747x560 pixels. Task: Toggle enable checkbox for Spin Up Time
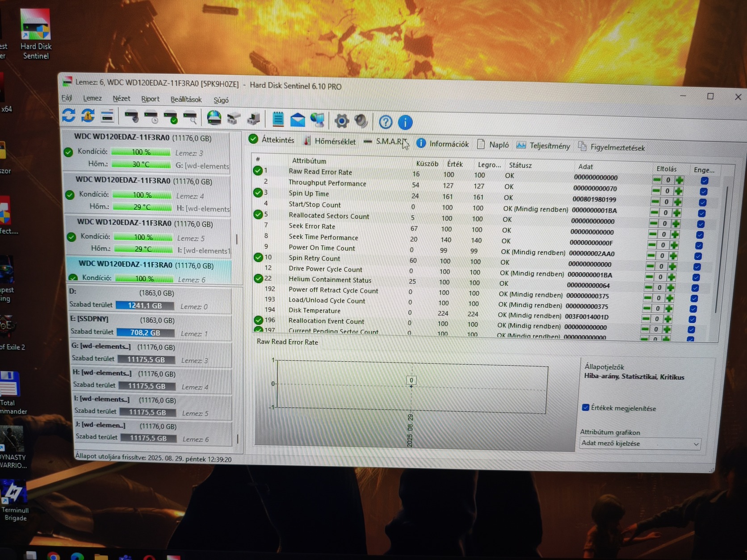pyautogui.click(x=702, y=202)
